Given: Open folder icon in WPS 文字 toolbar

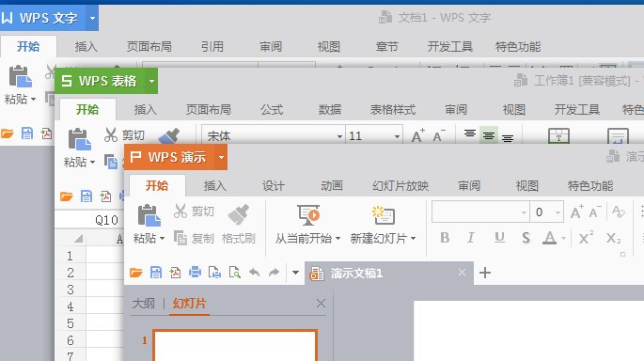Looking at the screenshot, I should (x=7, y=133).
